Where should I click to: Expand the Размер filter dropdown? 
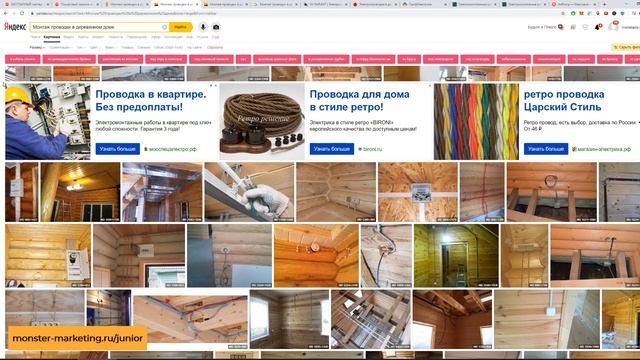[37, 47]
